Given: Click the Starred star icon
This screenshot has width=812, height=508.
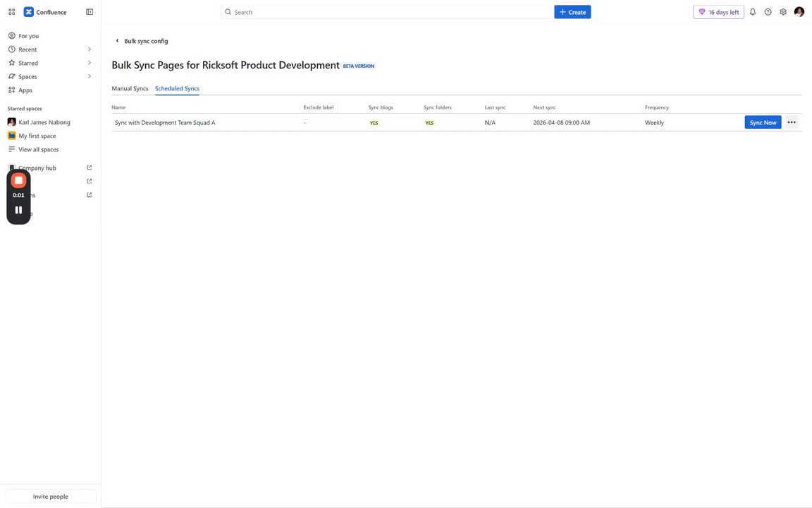Looking at the screenshot, I should tap(11, 63).
